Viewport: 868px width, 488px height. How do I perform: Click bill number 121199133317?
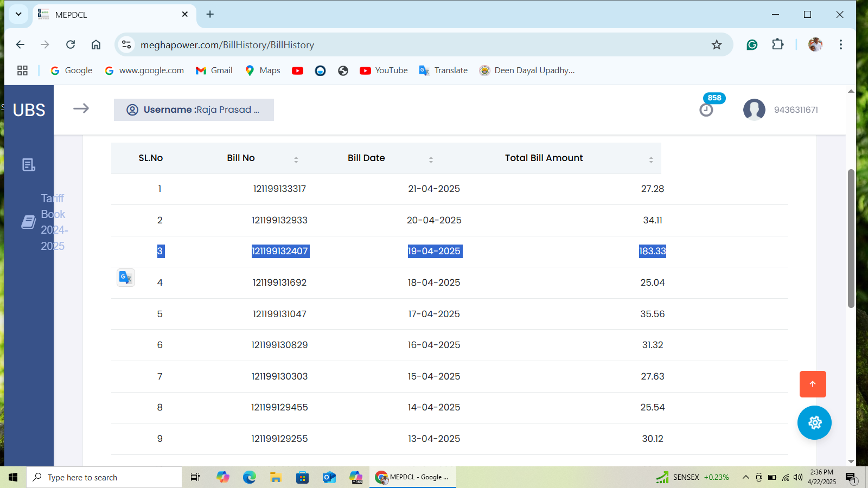279,189
